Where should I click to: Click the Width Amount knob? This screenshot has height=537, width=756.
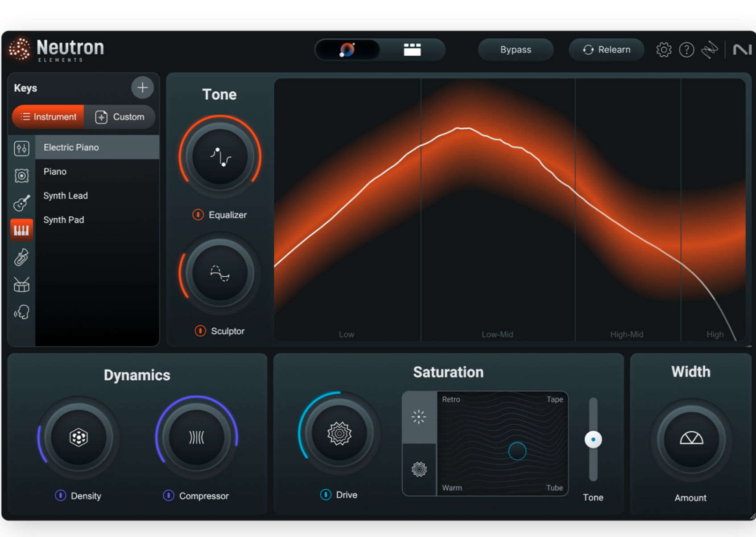pos(691,439)
